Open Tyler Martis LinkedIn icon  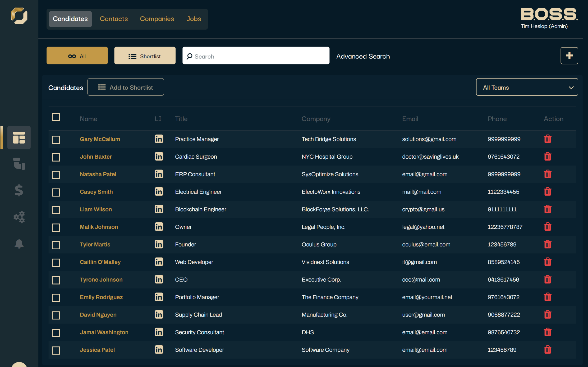pos(159,244)
